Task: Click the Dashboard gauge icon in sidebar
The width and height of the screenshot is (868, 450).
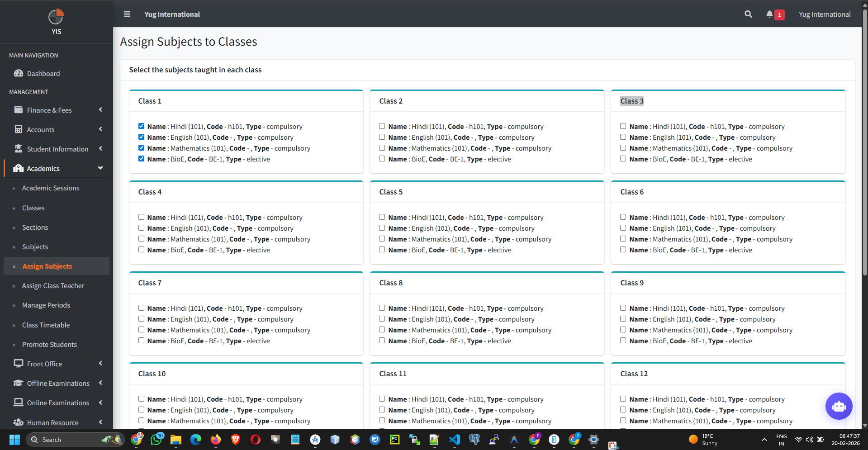Action: click(x=19, y=73)
